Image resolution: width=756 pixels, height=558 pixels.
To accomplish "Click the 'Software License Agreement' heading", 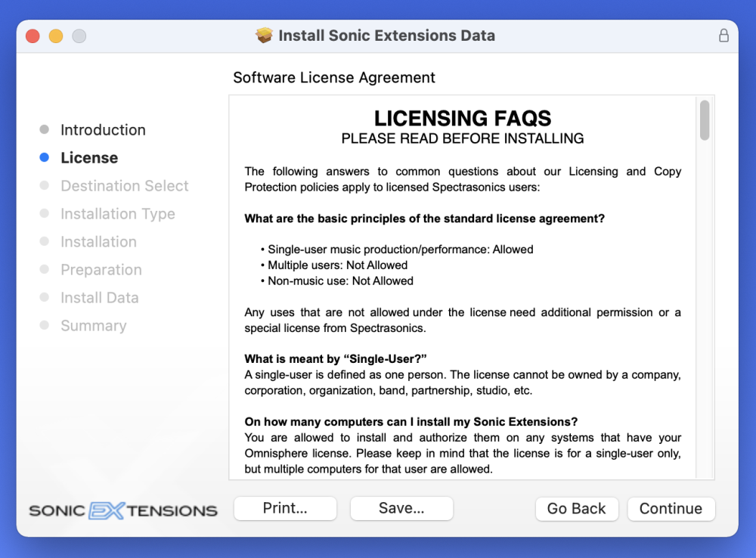I will pyautogui.click(x=334, y=78).
